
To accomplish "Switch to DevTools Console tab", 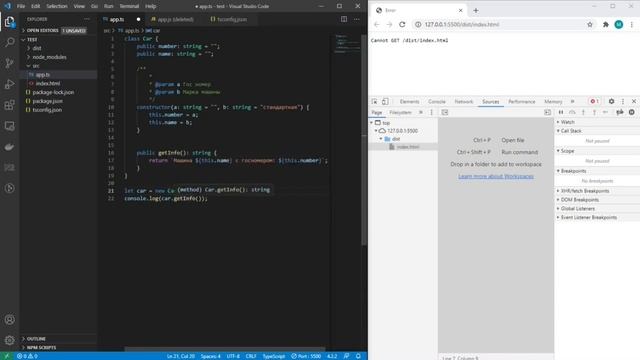I will coord(437,102).
